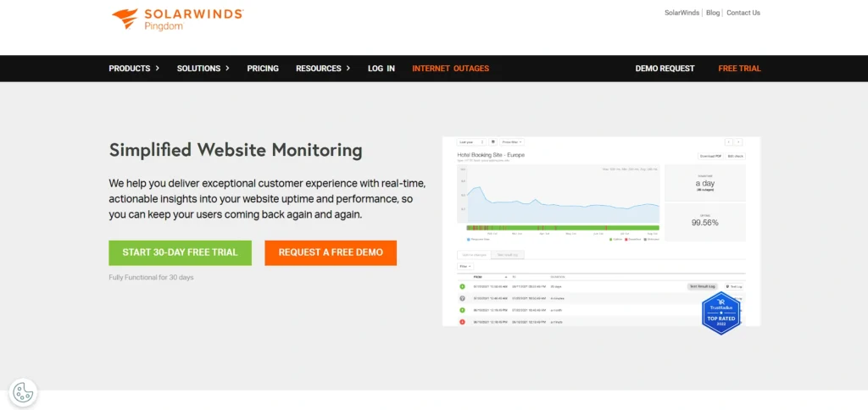
Task: Click Start 30-Day Free Trial button
Action: click(180, 252)
